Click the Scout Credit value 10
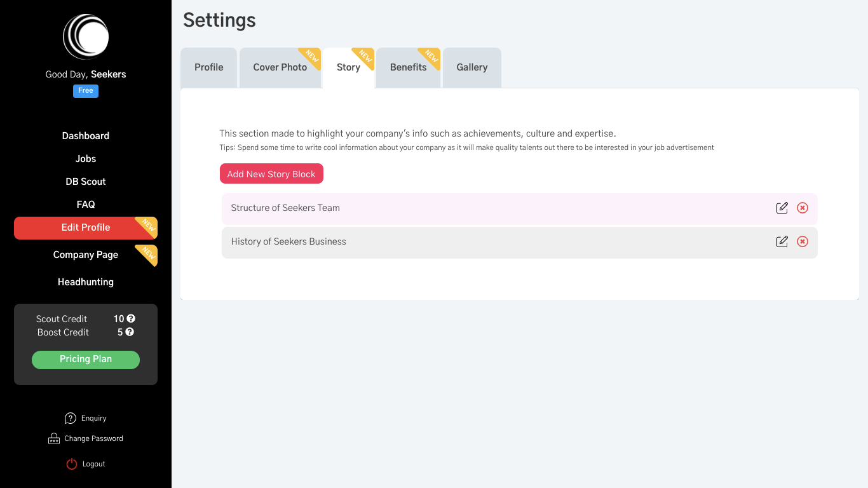868x488 pixels. tap(119, 319)
